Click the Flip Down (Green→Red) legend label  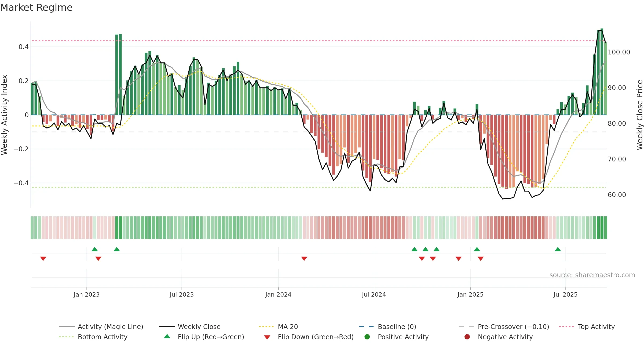point(316,337)
